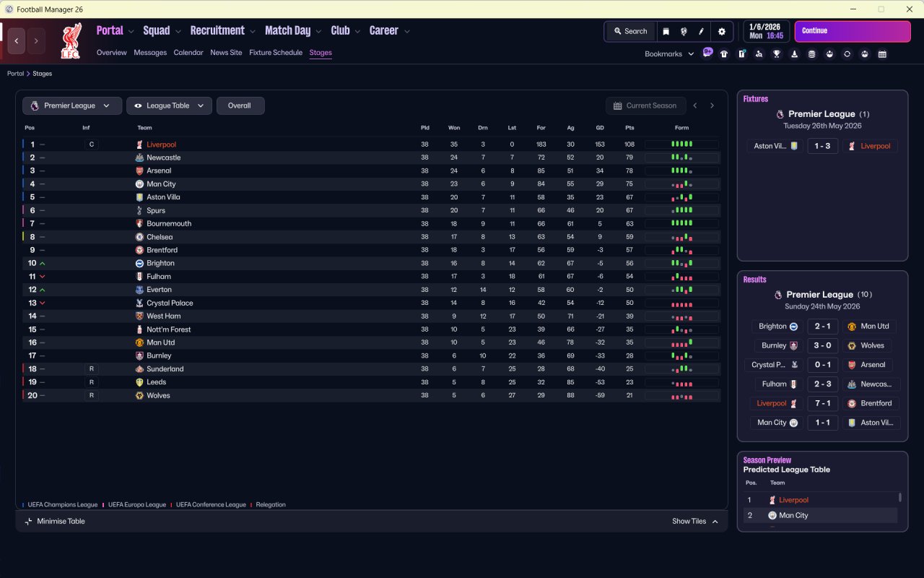Open the calendar grid icon shortcut
Image resolution: width=924 pixels, height=578 pixels.
(x=882, y=54)
